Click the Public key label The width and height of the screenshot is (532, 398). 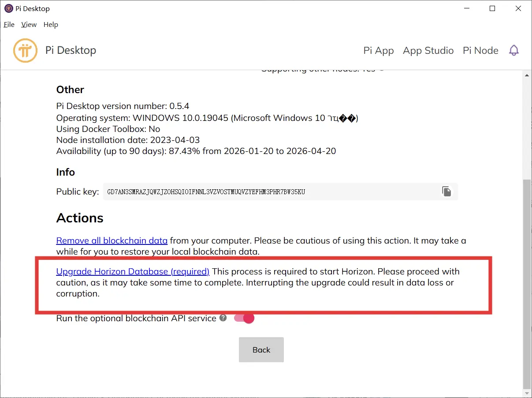tap(78, 192)
